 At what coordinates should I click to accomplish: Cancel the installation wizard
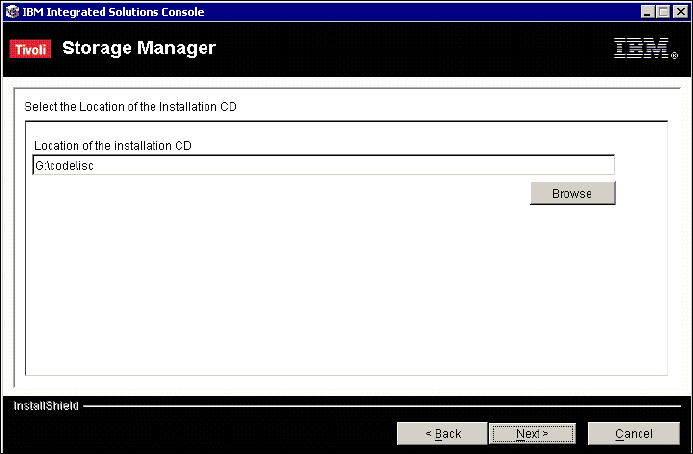633,434
